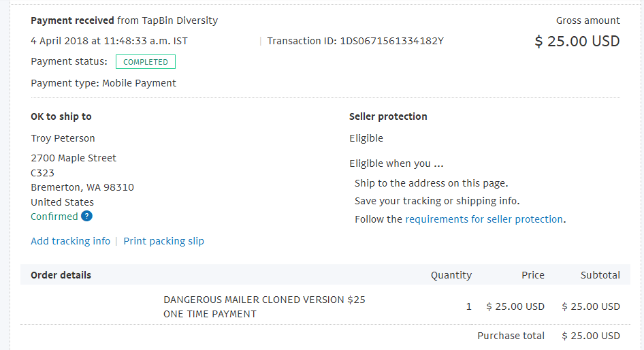Open the Add tracking info link

71,241
